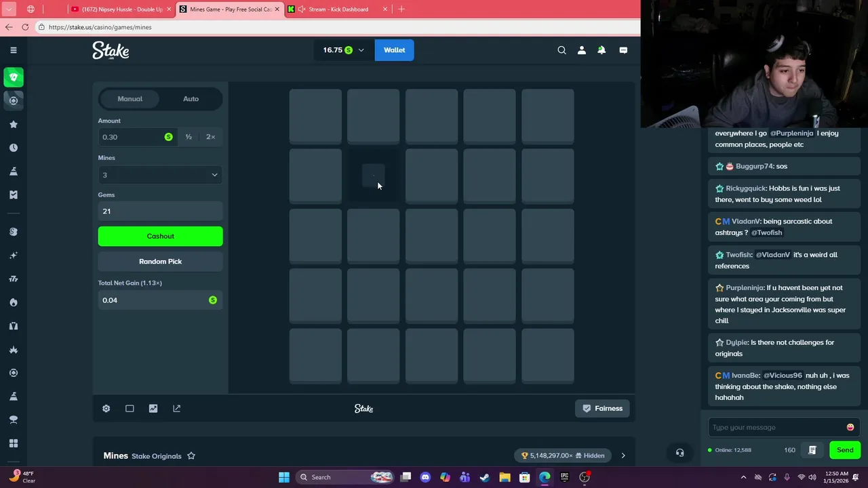Open live stats chart icon

(153, 409)
